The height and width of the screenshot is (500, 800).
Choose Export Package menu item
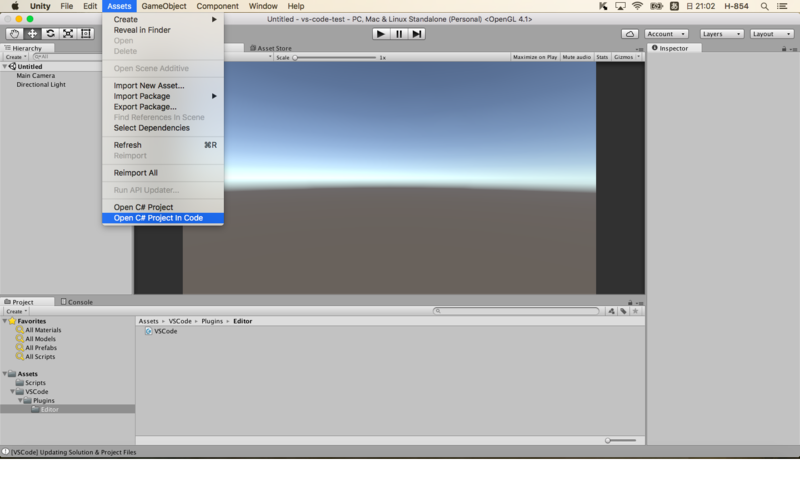(x=163, y=107)
